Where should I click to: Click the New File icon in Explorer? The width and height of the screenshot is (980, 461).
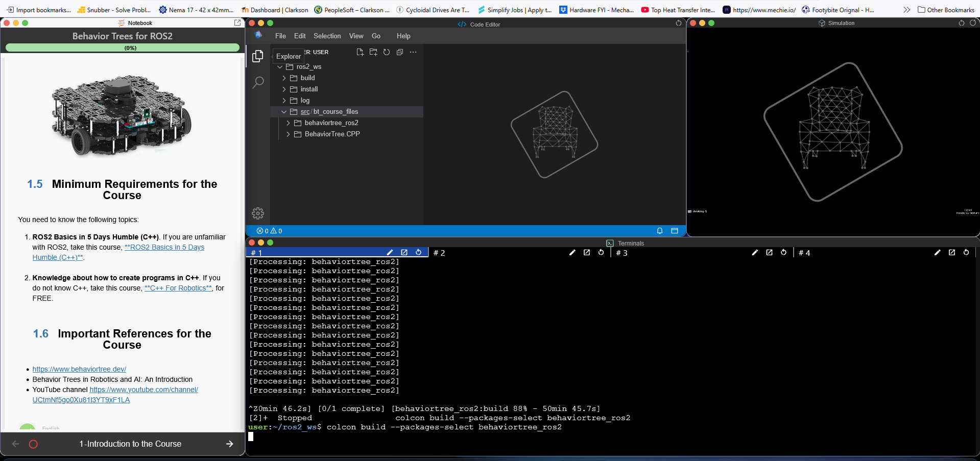[x=360, y=52]
